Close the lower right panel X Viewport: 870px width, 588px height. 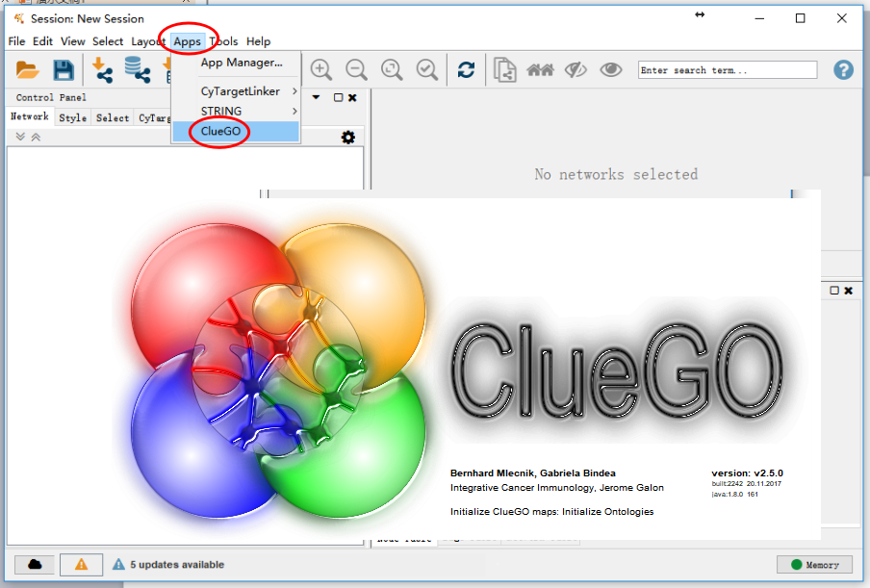[x=849, y=290]
